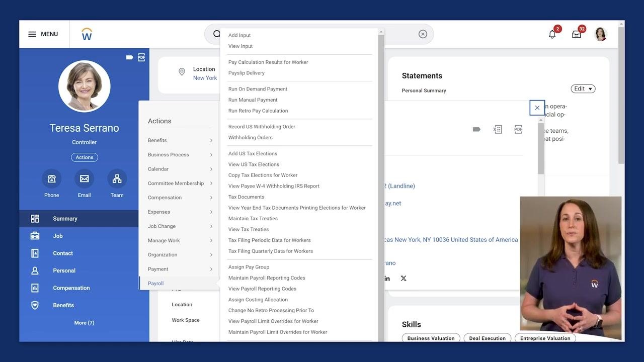Click the Business Valuation skill tag

431,338
